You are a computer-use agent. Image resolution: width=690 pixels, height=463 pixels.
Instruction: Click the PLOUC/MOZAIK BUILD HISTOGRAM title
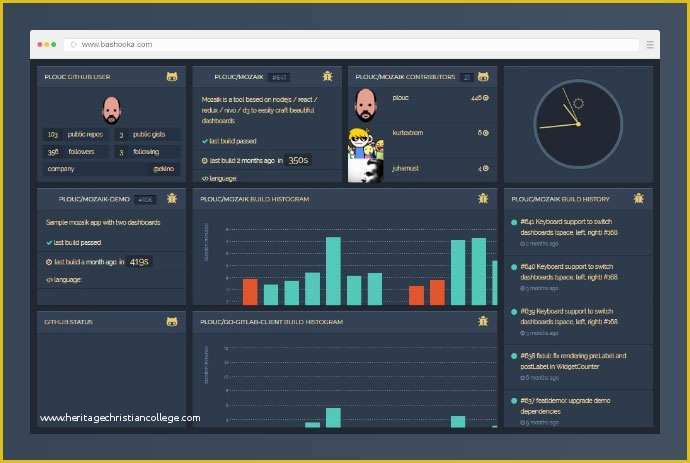[255, 199]
